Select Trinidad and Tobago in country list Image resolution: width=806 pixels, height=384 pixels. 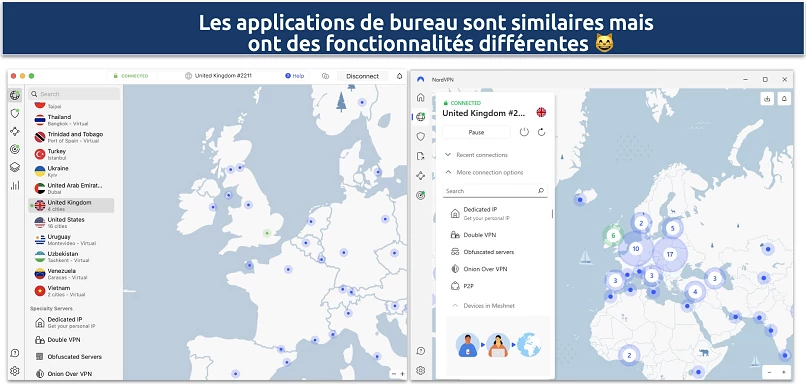tap(71, 137)
